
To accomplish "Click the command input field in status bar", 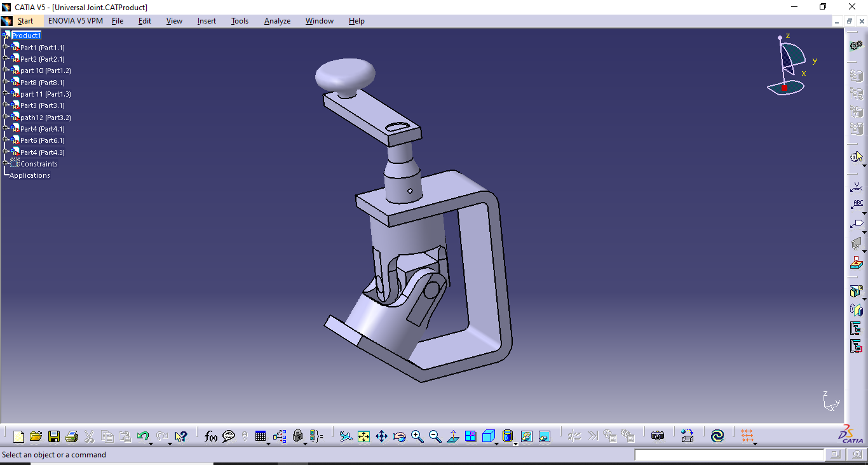I will (729, 455).
